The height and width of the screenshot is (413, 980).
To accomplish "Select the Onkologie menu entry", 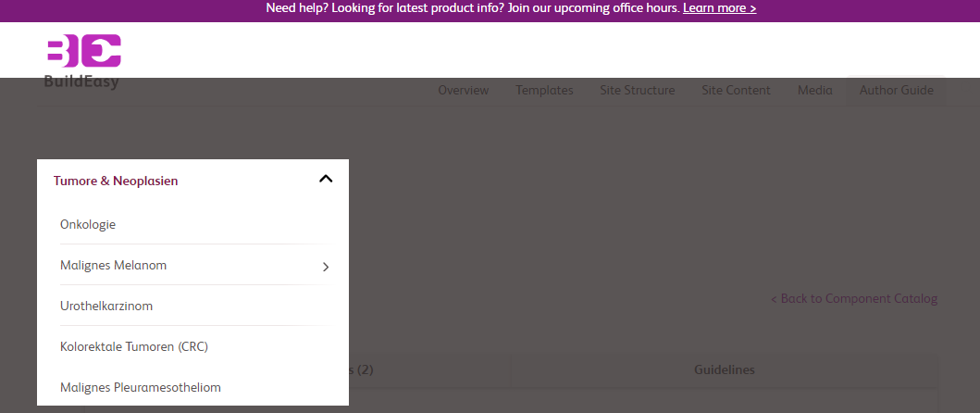I will click(88, 224).
